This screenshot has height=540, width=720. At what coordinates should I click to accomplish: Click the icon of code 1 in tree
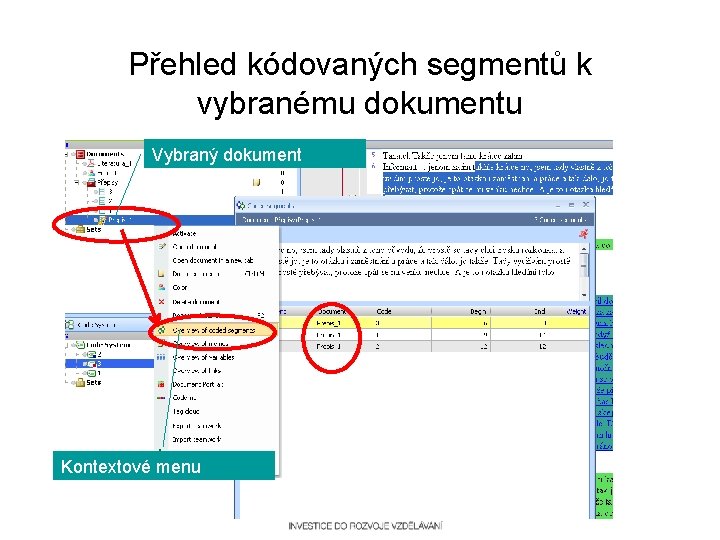[91, 373]
